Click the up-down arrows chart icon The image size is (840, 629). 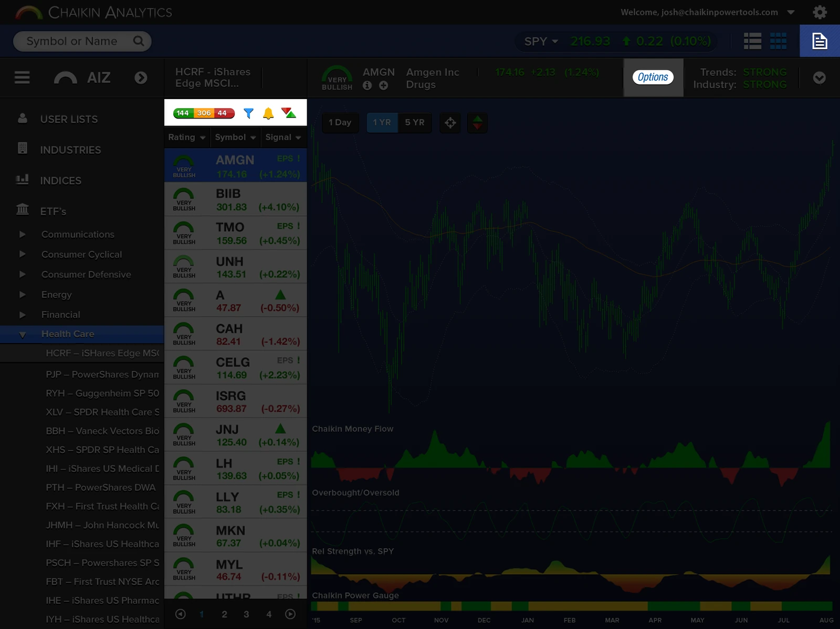click(477, 123)
